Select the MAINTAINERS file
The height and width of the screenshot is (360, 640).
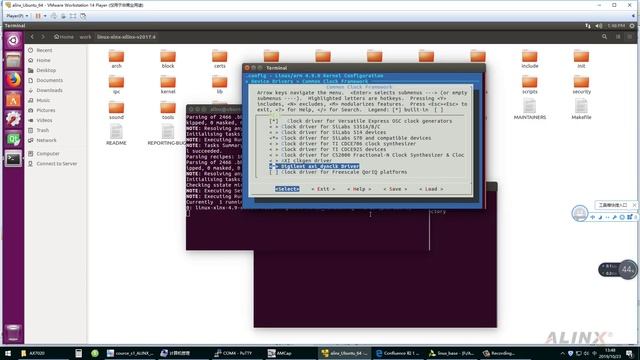pos(529,109)
